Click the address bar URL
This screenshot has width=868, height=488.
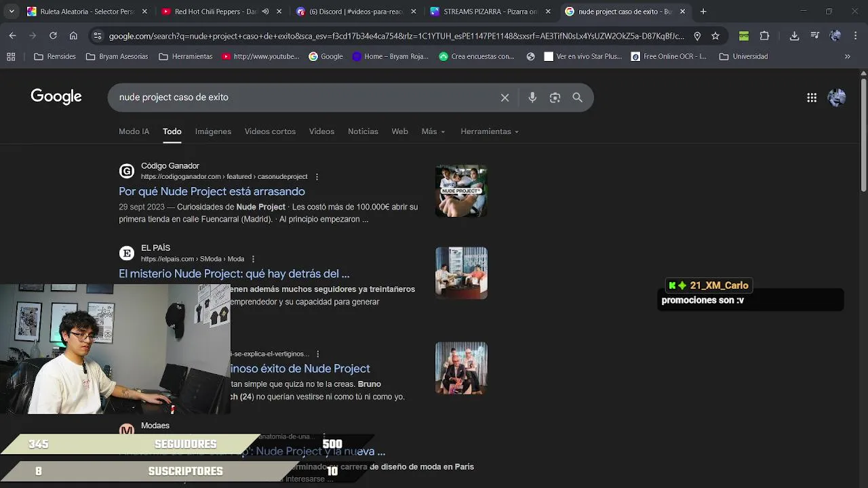[397, 36]
